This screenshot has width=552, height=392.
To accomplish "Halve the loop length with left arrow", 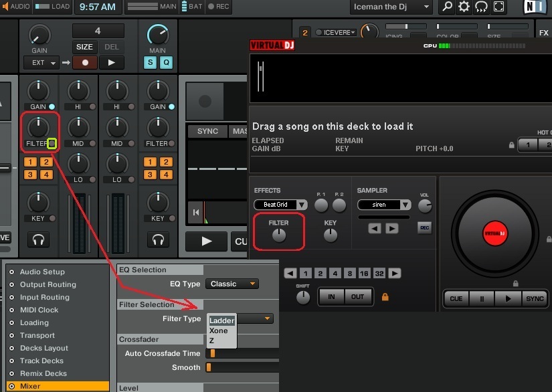I will (290, 273).
